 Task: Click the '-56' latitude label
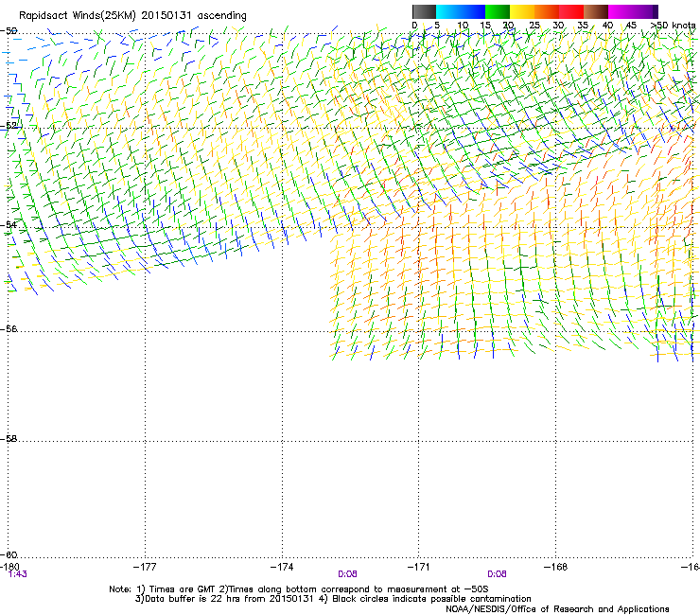coord(9,328)
